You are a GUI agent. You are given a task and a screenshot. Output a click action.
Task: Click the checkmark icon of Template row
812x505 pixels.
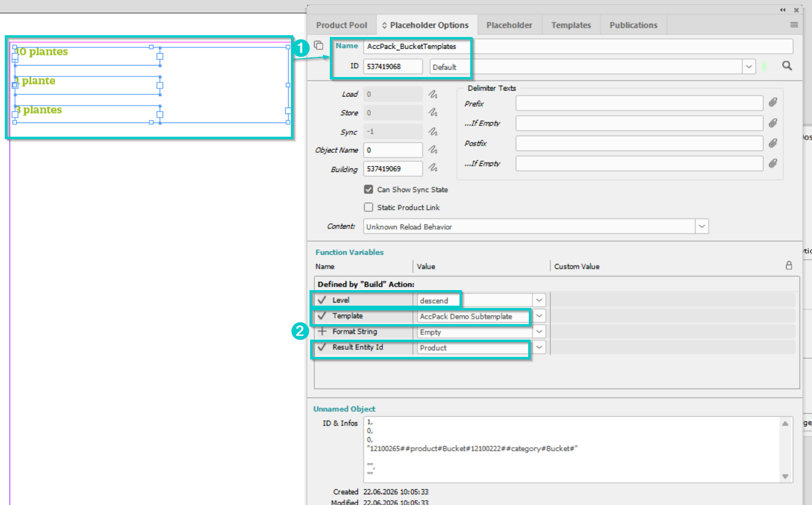pyautogui.click(x=322, y=316)
